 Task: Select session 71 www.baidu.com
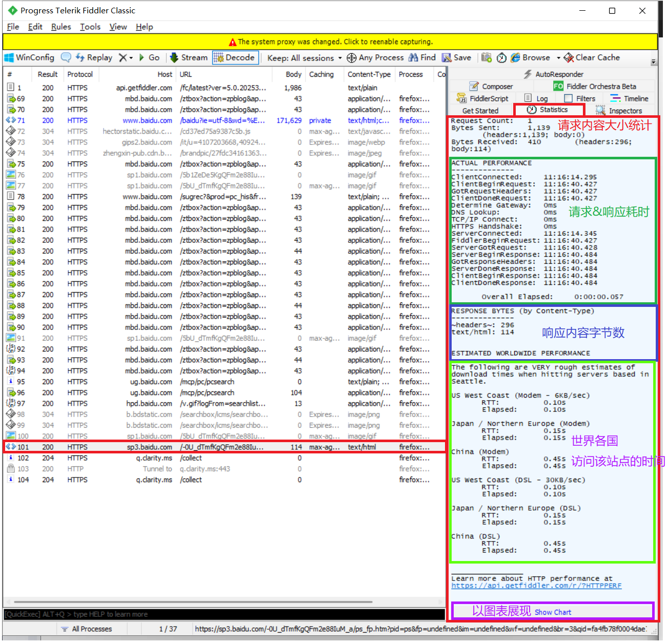[224, 120]
